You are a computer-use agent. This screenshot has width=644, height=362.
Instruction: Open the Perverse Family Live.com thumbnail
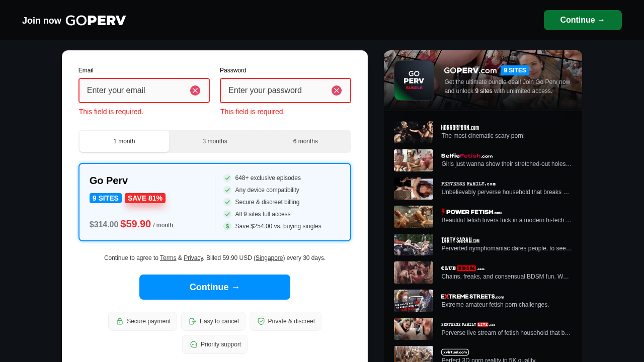click(x=414, y=329)
